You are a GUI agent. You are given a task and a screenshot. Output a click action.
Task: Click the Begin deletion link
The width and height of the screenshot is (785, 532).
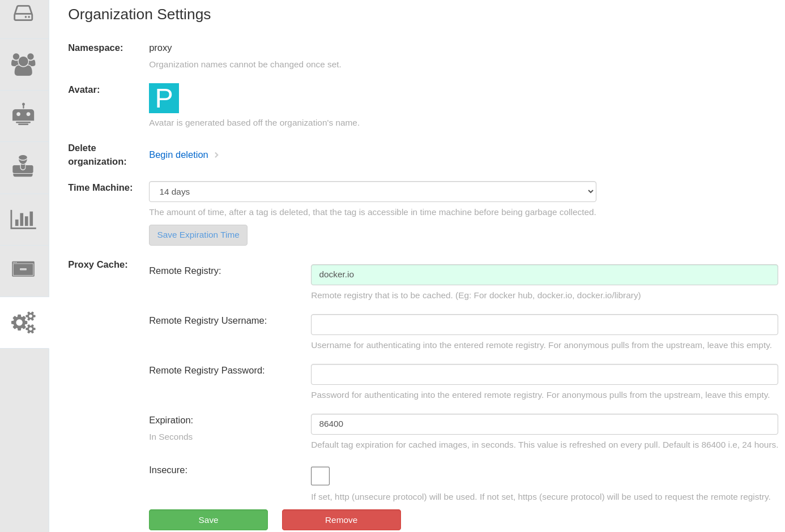pyautogui.click(x=178, y=155)
